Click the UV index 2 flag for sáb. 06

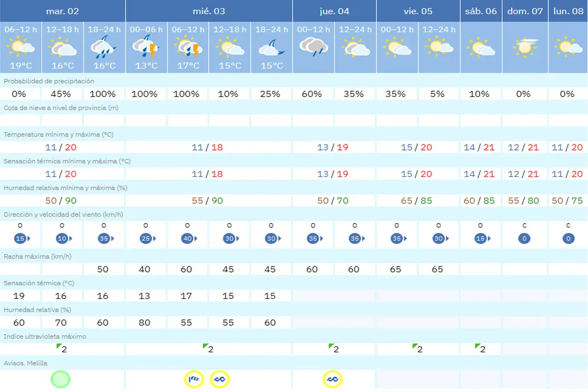point(480,348)
